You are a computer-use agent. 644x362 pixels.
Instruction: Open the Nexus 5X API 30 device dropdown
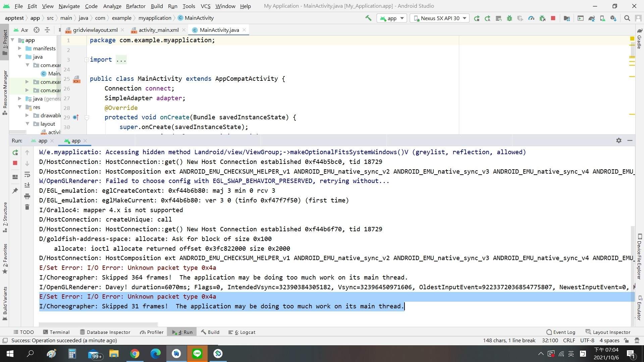point(439,18)
